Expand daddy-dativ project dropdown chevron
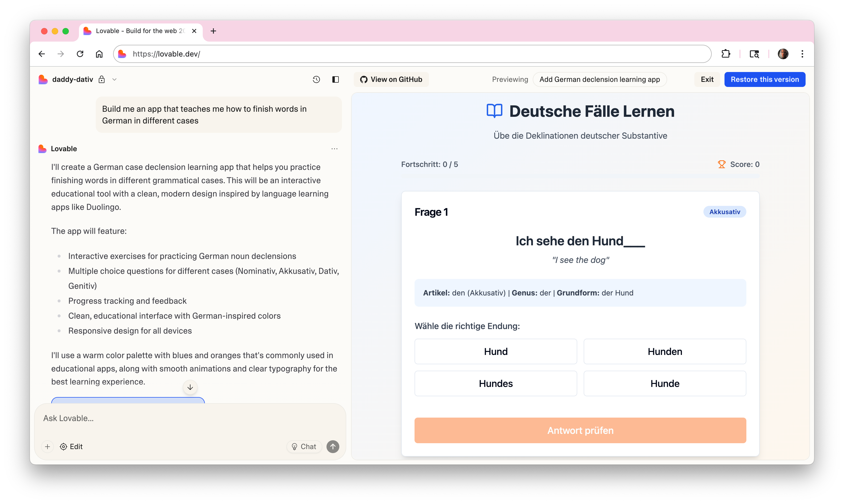 [x=114, y=79]
